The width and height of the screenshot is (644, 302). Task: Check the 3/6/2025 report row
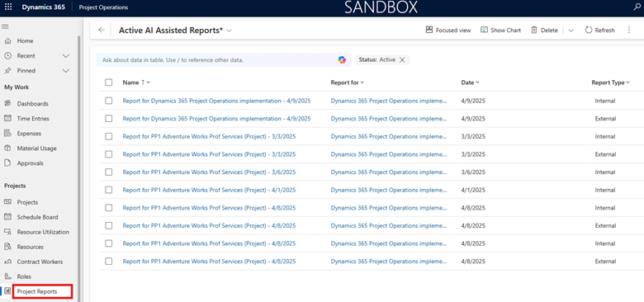coord(108,172)
